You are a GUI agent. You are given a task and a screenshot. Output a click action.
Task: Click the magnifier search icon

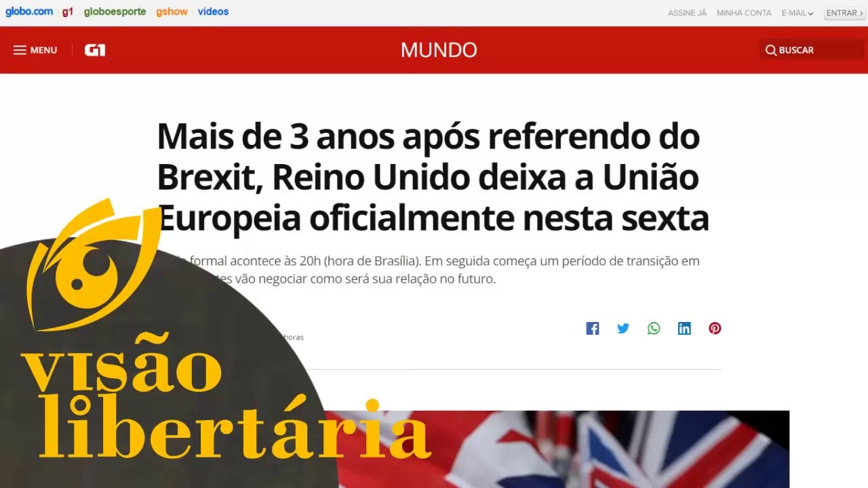point(771,50)
